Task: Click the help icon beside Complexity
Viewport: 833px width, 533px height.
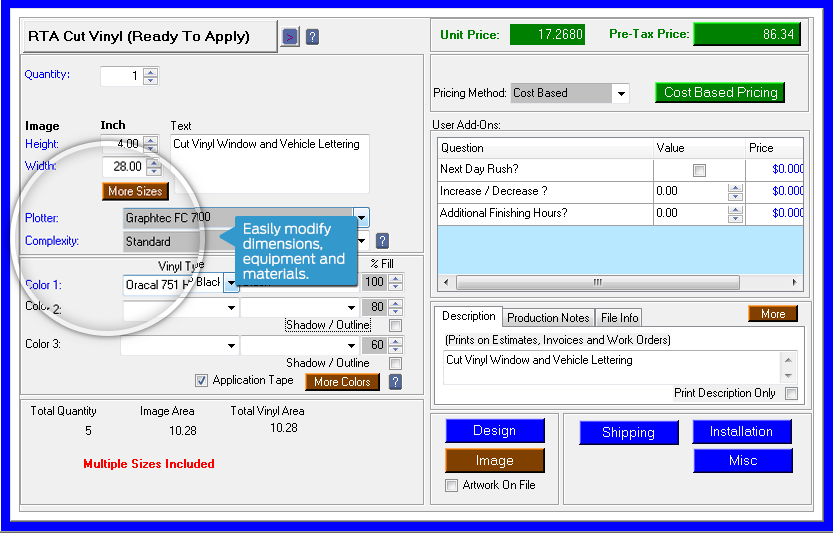Action: click(x=382, y=241)
